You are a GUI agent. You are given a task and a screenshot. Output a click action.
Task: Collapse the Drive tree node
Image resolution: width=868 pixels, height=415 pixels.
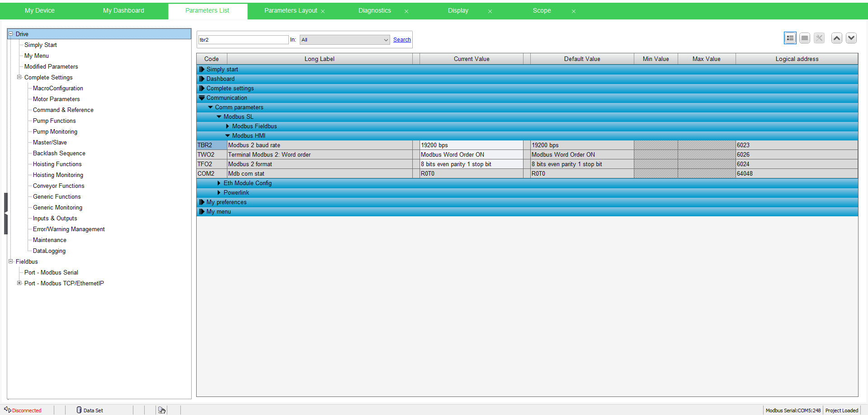pos(11,34)
